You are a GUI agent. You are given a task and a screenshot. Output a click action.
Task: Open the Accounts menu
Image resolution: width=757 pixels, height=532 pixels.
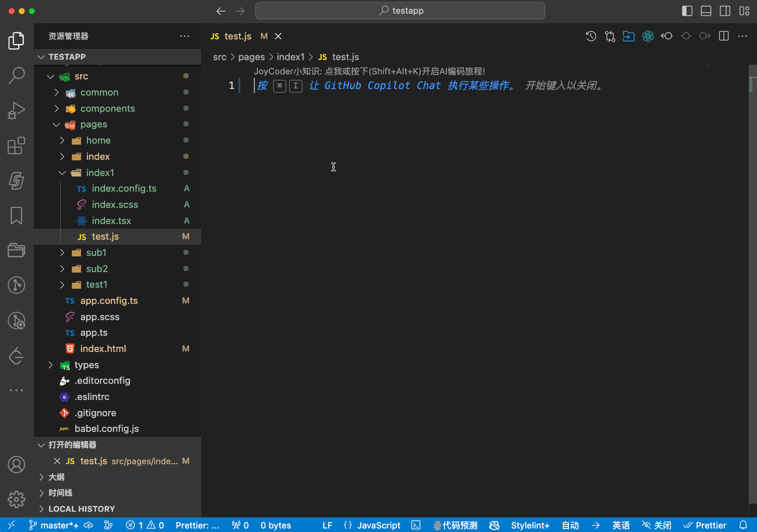click(x=16, y=464)
